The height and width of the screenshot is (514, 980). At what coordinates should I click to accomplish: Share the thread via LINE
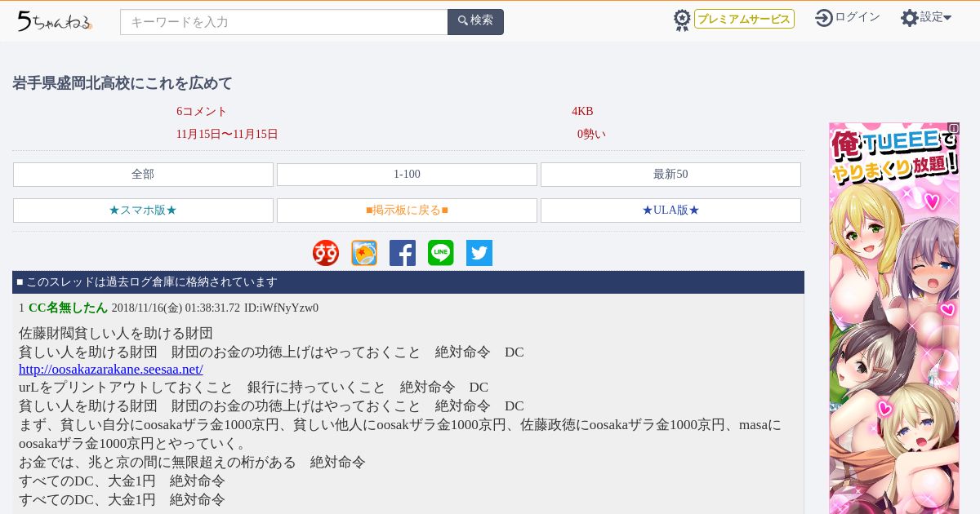[441, 253]
